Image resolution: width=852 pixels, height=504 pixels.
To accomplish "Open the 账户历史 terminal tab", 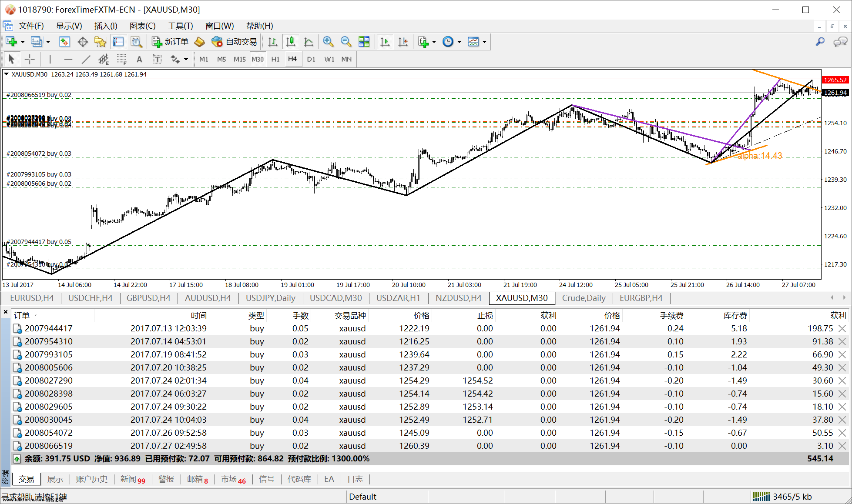I will (91, 479).
